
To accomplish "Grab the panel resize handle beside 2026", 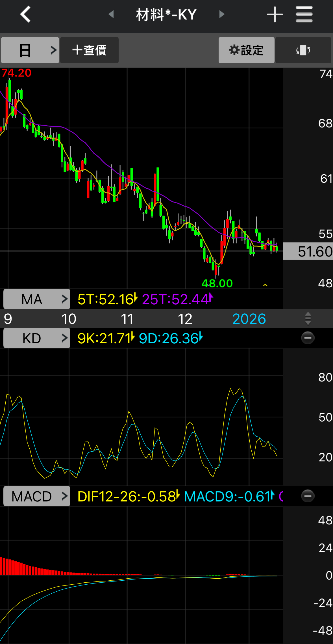I will (x=308, y=319).
